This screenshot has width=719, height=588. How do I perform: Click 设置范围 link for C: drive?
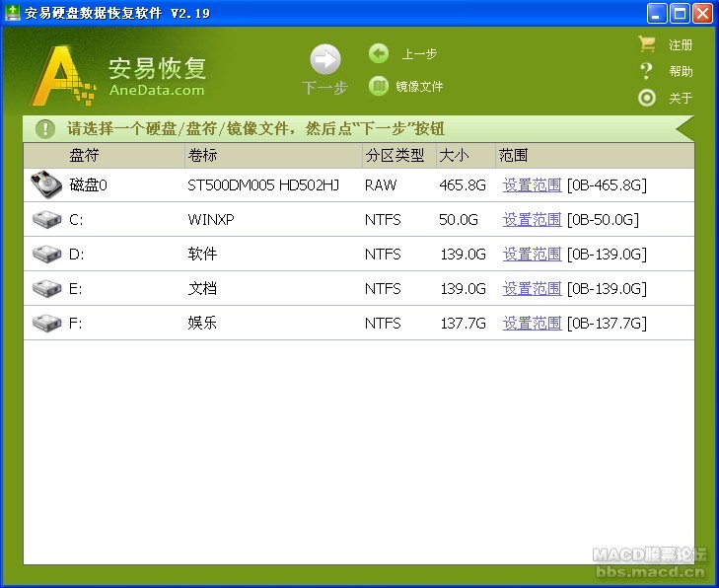532,220
